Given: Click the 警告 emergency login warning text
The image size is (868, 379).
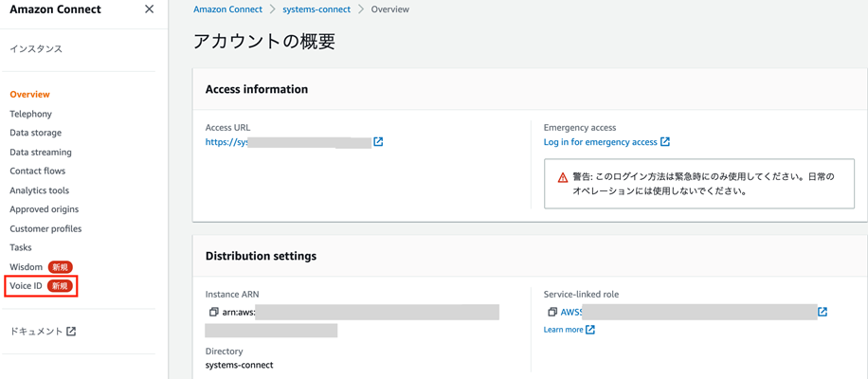Looking at the screenshot, I should click(x=702, y=185).
